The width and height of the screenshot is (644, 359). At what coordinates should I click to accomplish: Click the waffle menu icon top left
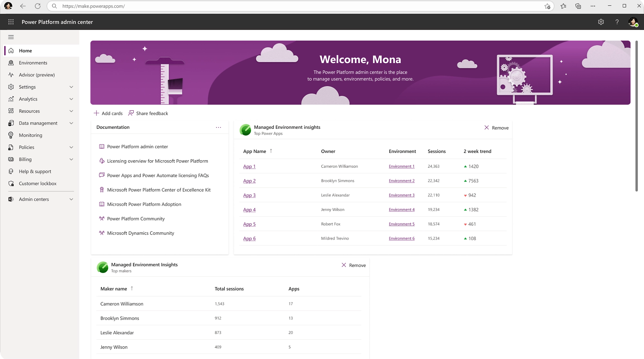click(x=11, y=22)
